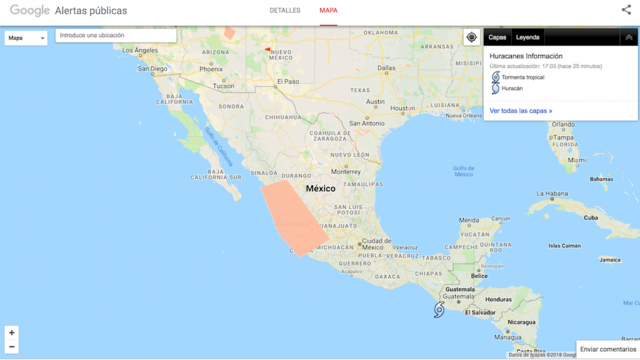Click the Austin city label
Viewport: 640px width, 360px height.
[375, 102]
